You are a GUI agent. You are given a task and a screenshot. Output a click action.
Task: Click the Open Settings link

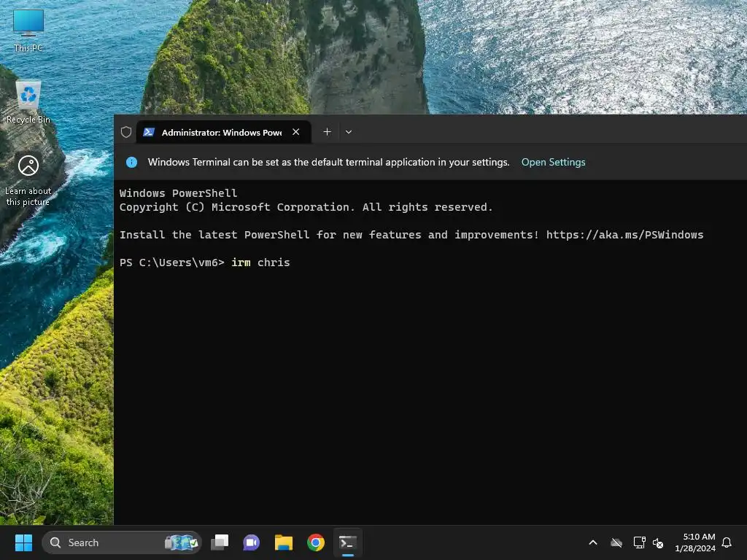pyautogui.click(x=553, y=163)
